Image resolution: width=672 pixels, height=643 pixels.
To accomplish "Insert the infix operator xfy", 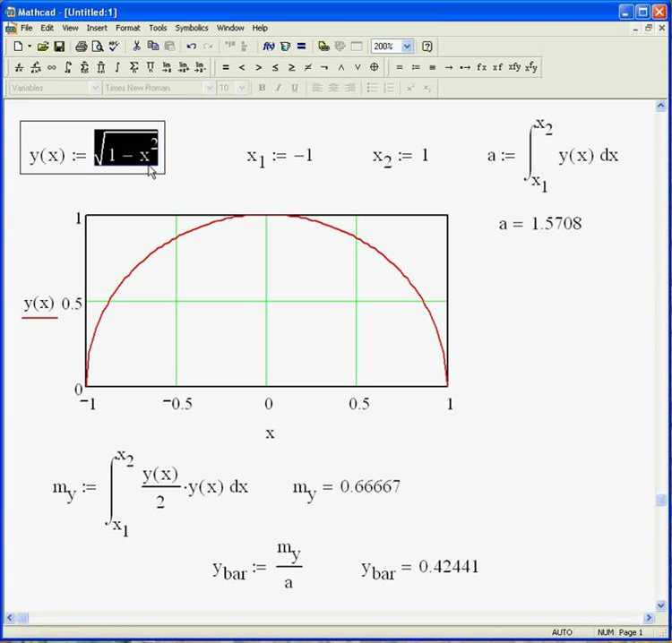I will 514,67.
